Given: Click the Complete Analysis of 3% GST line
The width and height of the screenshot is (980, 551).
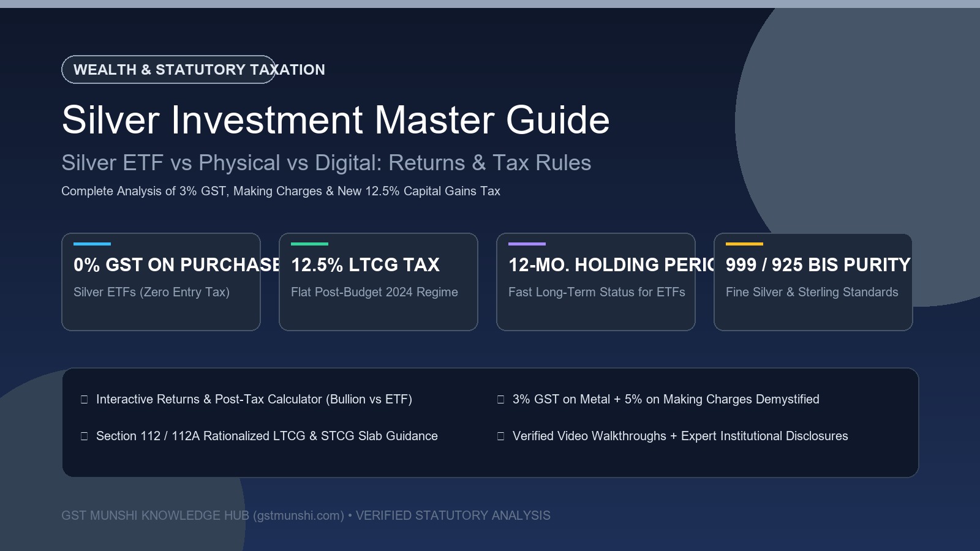Looking at the screenshot, I should pyautogui.click(x=281, y=191).
